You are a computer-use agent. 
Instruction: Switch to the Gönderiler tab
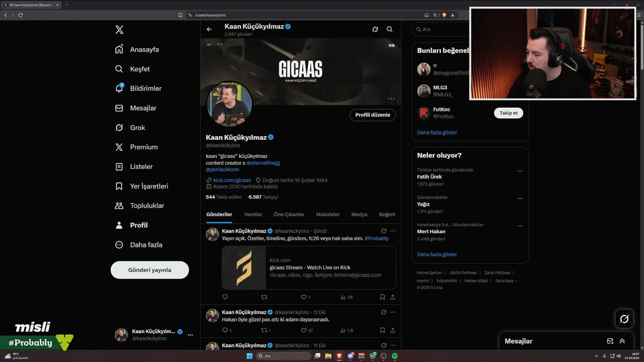point(219,214)
